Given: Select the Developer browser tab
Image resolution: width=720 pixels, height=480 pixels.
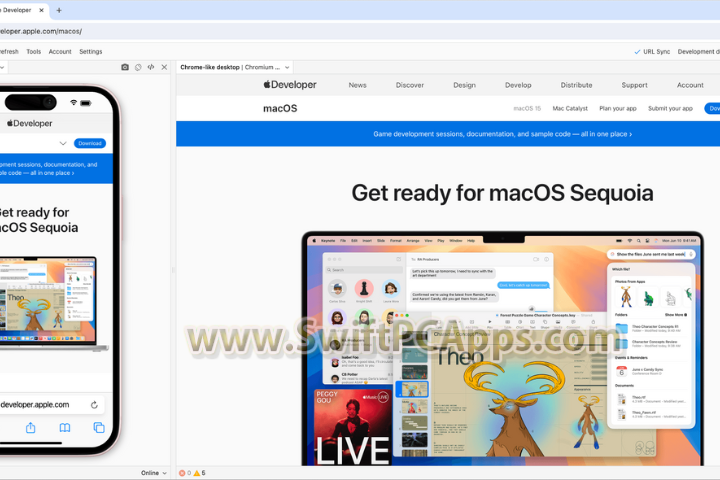Looking at the screenshot, I should [16, 10].
